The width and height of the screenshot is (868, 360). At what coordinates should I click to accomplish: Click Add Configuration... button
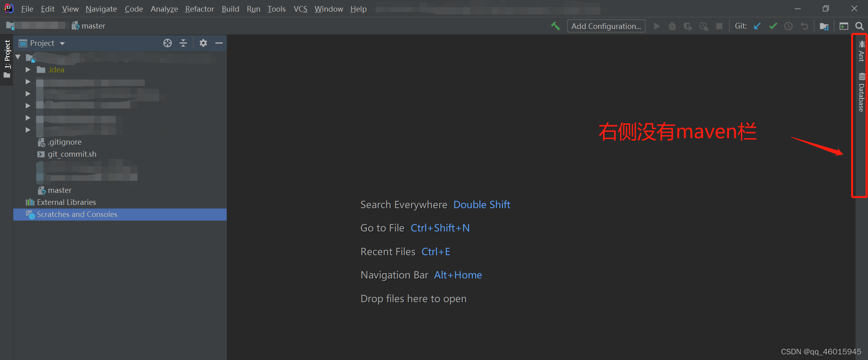(606, 26)
